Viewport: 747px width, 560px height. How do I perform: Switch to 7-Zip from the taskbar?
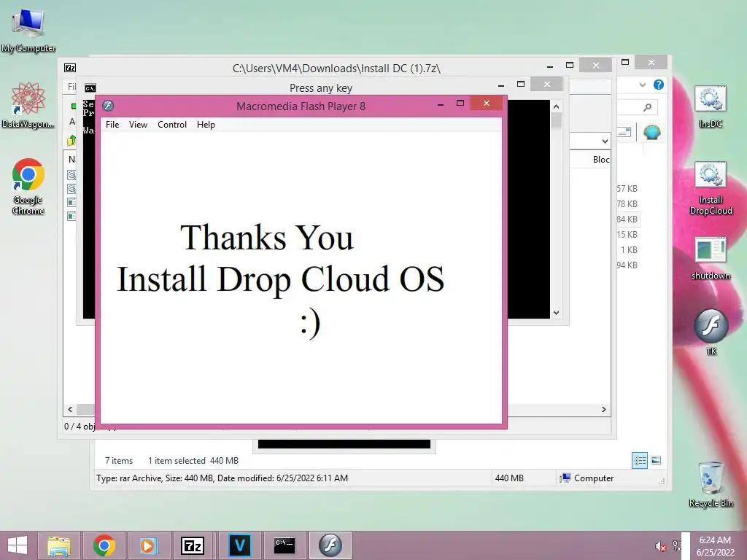coord(193,545)
